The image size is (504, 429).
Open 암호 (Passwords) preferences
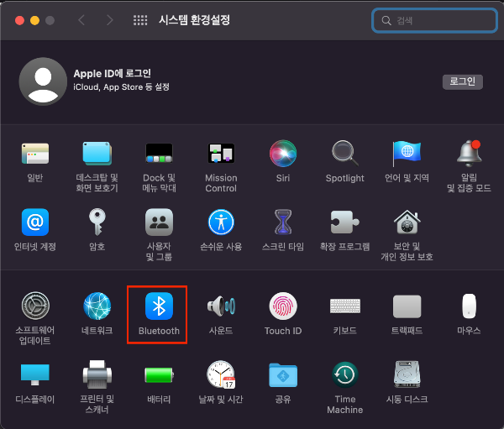(x=97, y=222)
